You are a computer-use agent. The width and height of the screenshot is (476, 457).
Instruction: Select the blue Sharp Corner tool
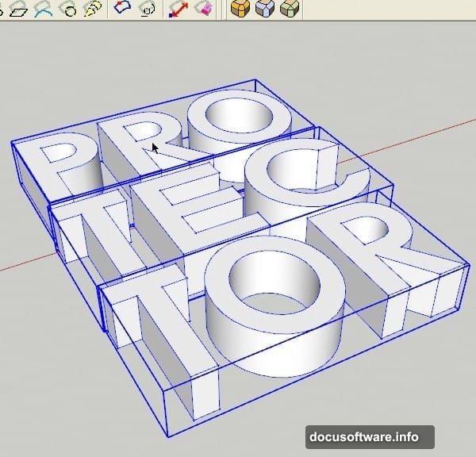coord(265,9)
